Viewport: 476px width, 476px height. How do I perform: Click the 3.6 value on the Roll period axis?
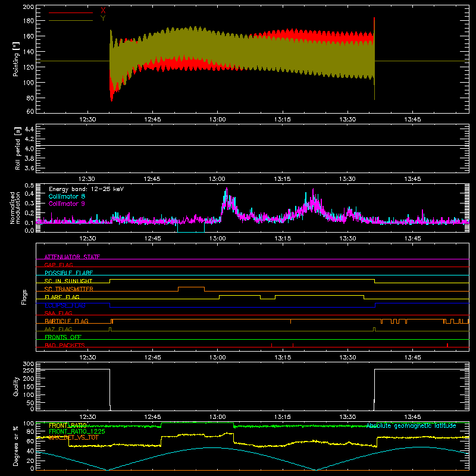pos(29,168)
